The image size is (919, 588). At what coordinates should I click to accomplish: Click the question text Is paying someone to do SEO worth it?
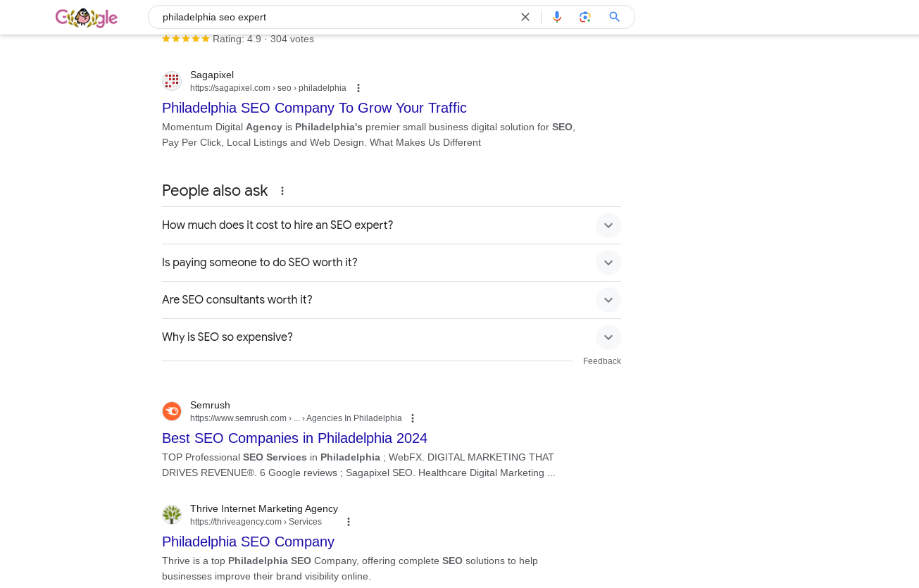[x=260, y=263]
